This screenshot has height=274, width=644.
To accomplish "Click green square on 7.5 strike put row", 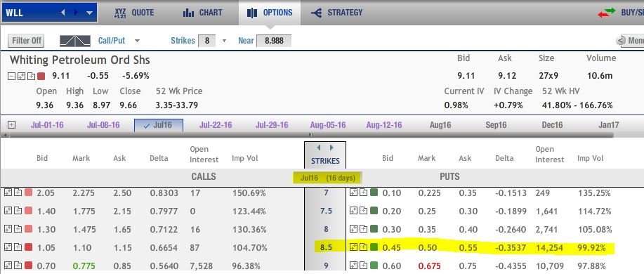I will (374, 211).
